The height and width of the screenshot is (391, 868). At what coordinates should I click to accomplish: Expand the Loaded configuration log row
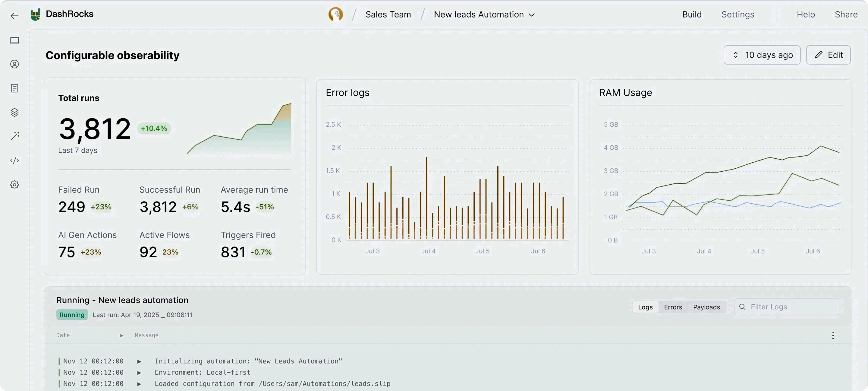click(139, 384)
